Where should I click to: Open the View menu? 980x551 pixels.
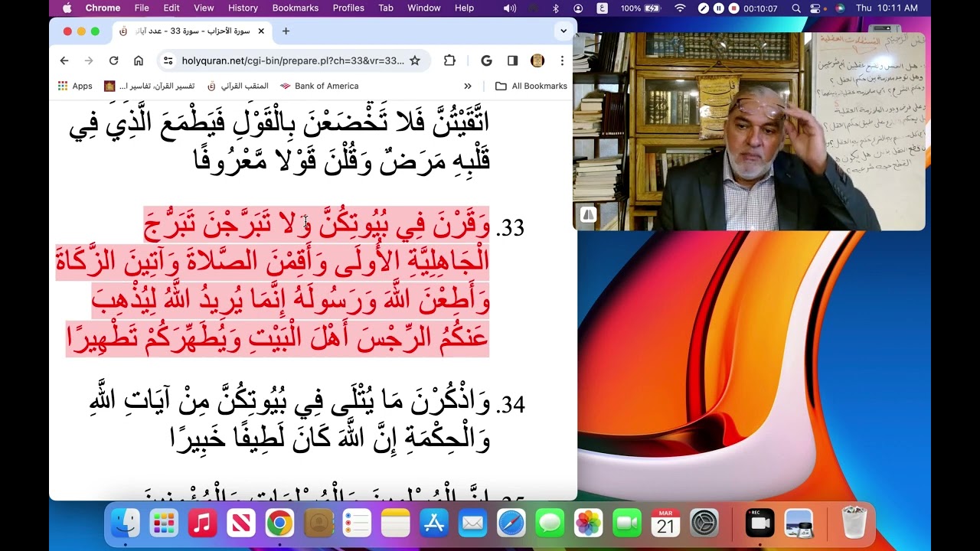(204, 8)
